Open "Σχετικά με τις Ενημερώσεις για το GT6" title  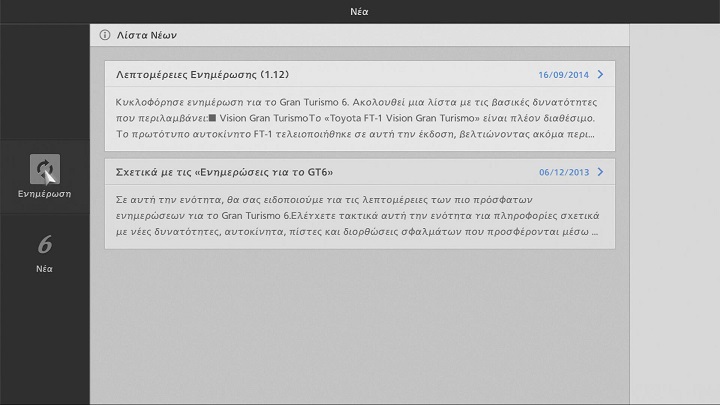225,171
